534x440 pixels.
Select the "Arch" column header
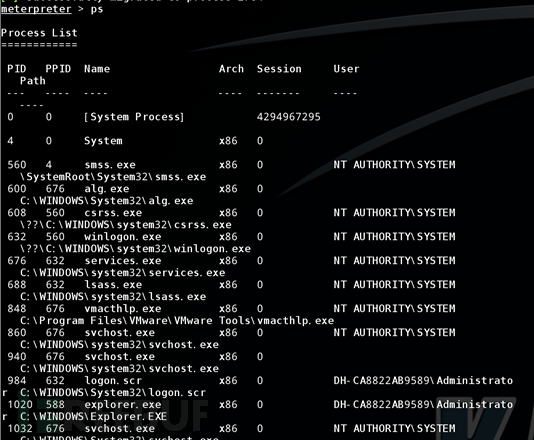pos(231,69)
